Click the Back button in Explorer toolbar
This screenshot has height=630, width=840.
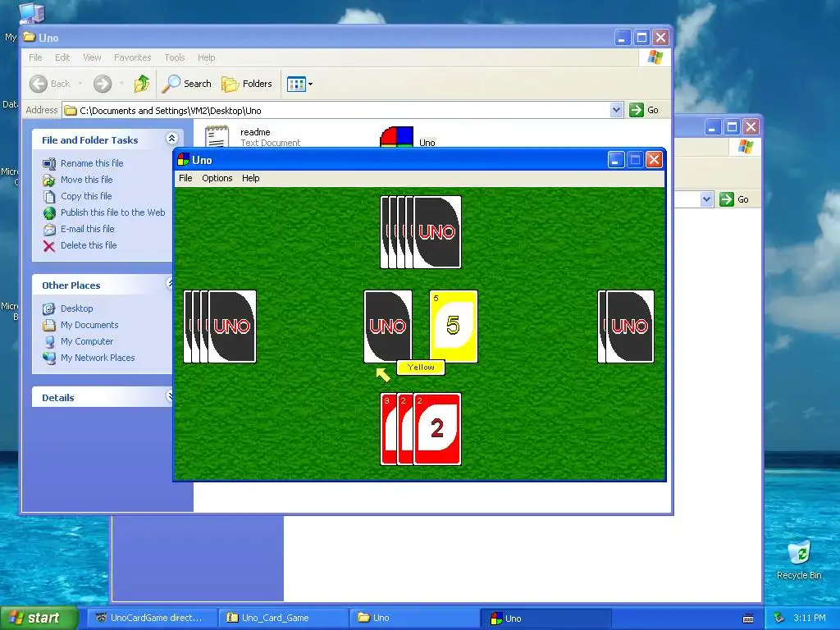tap(50, 84)
